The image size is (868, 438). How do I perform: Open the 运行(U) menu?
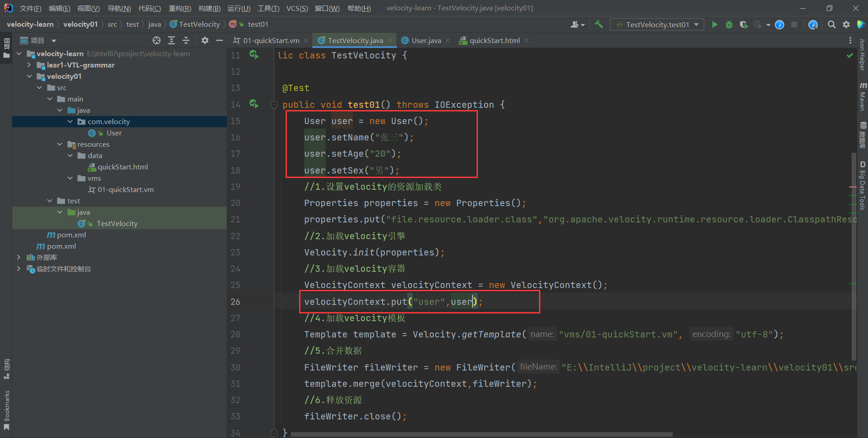pos(238,8)
